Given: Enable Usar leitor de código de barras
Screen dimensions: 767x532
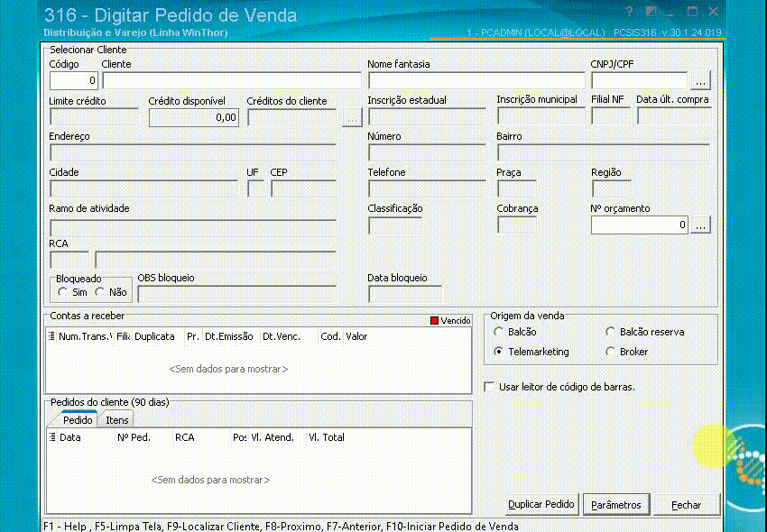Looking at the screenshot, I should tap(489, 387).
